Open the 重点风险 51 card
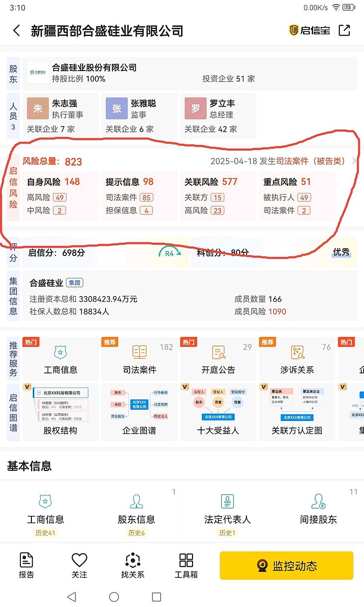The width and height of the screenshot is (364, 607). (x=297, y=196)
